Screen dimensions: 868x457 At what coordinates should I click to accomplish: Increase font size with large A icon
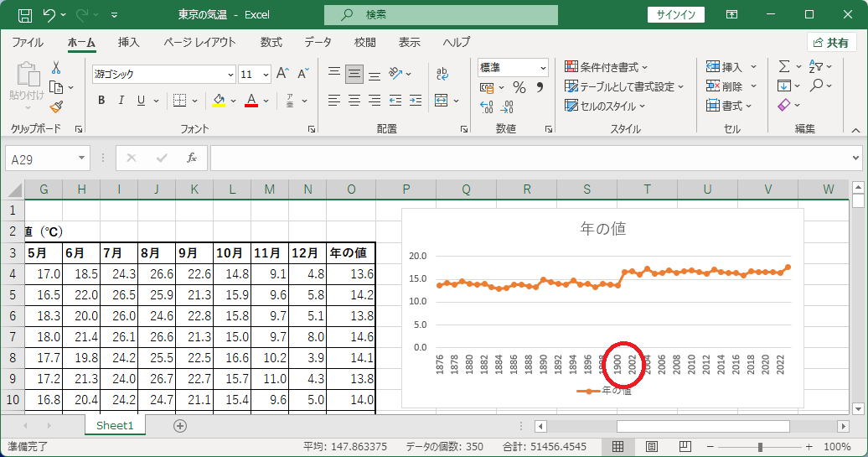pyautogui.click(x=282, y=74)
